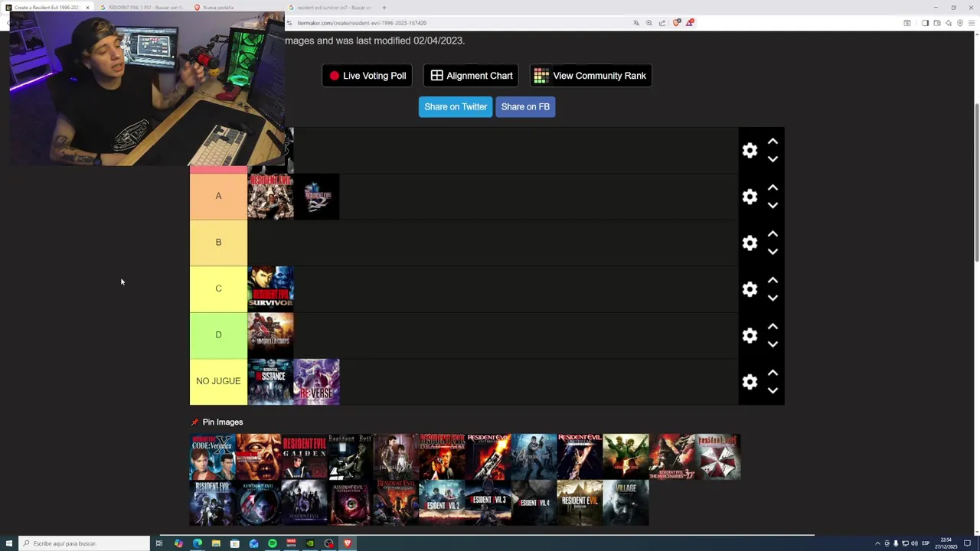The width and height of the screenshot is (980, 551).
Task: Move tier C row down with arrow
Action: [773, 298]
